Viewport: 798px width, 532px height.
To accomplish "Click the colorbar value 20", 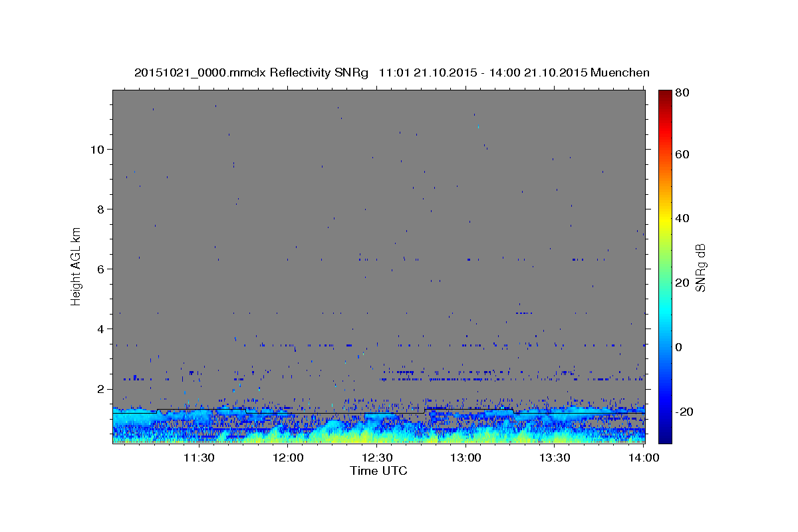I will click(x=684, y=283).
